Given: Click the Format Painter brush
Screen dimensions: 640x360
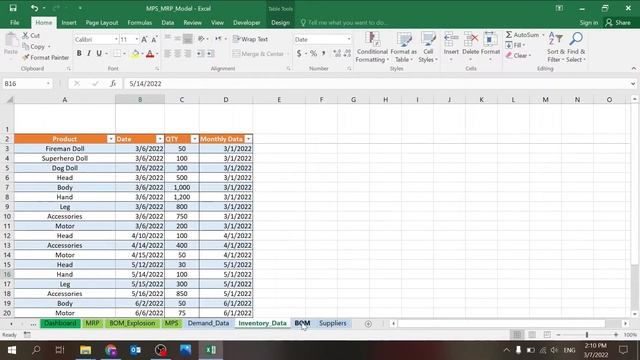Looking at the screenshot, I should click(26, 58).
